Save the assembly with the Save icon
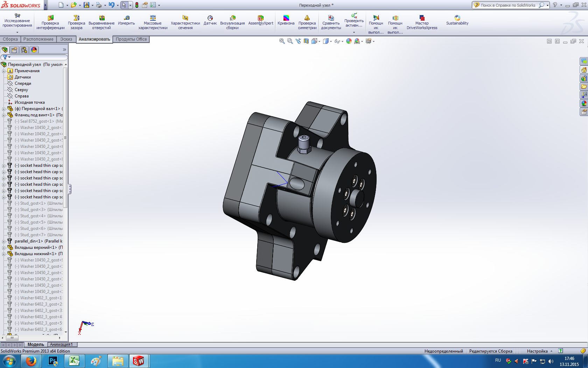Image resolution: width=588 pixels, height=368 pixels. click(86, 5)
